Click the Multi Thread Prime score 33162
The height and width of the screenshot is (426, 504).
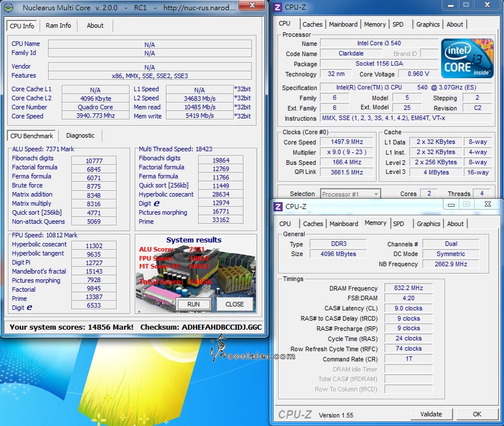(221, 220)
